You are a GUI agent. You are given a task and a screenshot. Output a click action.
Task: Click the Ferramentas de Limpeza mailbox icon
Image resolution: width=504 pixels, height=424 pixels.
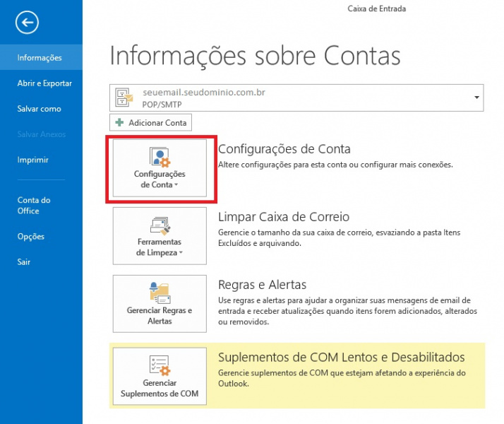coord(160,226)
